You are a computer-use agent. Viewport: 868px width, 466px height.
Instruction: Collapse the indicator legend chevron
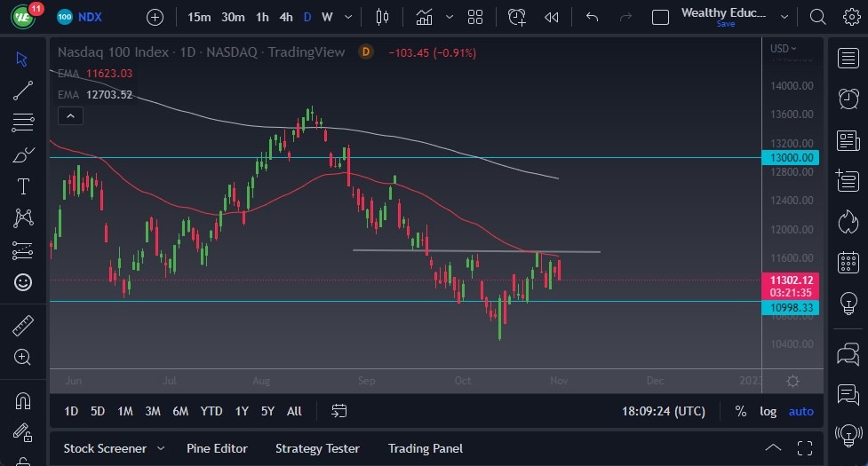tap(70, 116)
